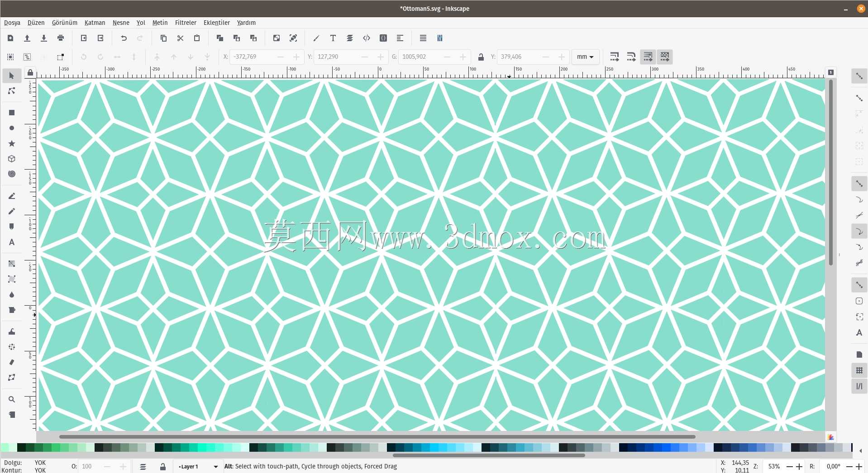Toggle snap to grids button

(x=859, y=370)
